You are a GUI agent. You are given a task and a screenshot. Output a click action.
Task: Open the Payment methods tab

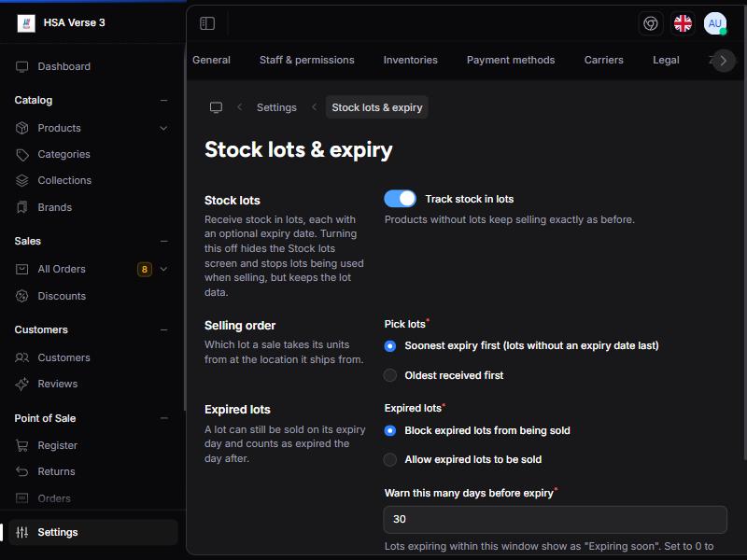[511, 60]
